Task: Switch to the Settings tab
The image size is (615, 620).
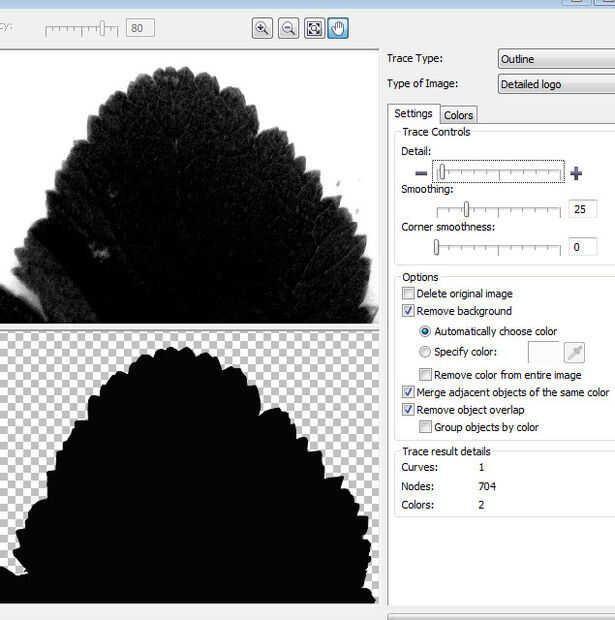Action: tap(413, 113)
